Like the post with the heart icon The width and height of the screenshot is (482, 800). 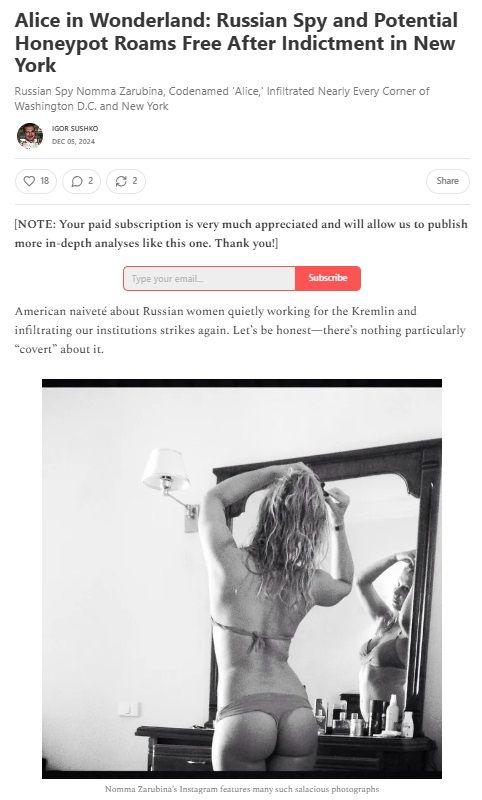tap(30, 181)
